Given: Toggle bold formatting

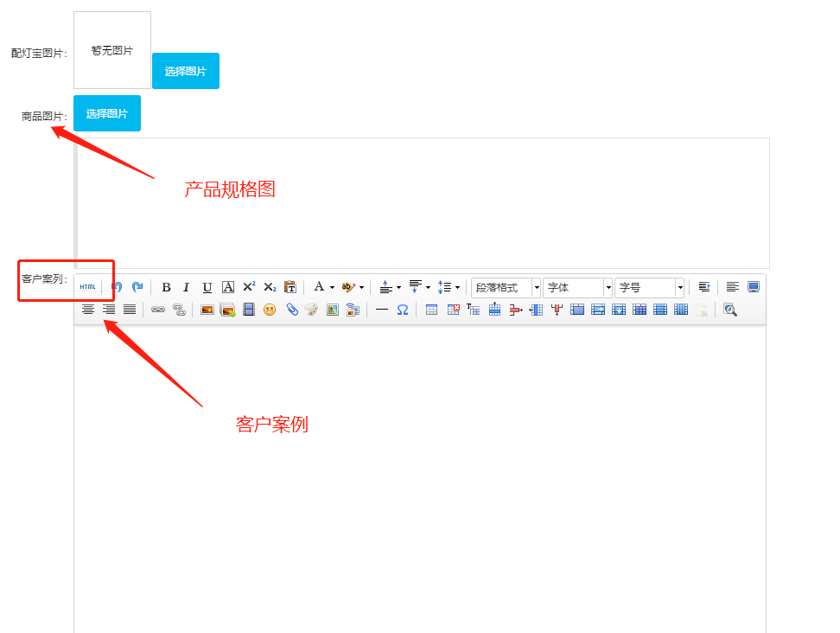Looking at the screenshot, I should click(166, 287).
